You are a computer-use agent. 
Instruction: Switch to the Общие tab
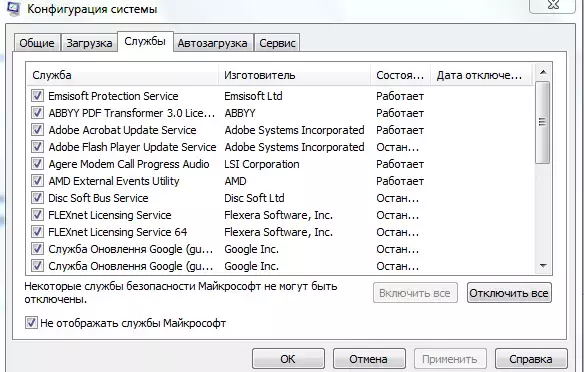pos(37,43)
